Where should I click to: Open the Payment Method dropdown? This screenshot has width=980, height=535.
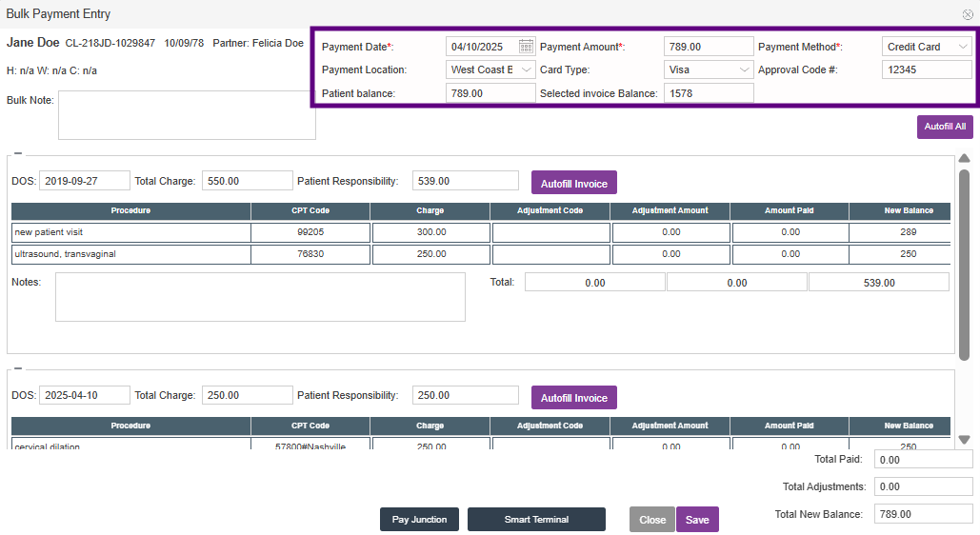tap(926, 47)
